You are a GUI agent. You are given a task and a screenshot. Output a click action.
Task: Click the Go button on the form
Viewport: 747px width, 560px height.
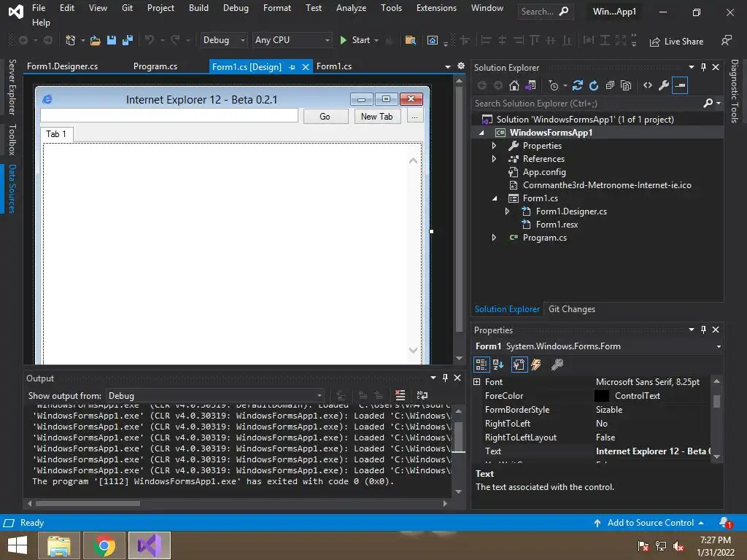pos(325,116)
